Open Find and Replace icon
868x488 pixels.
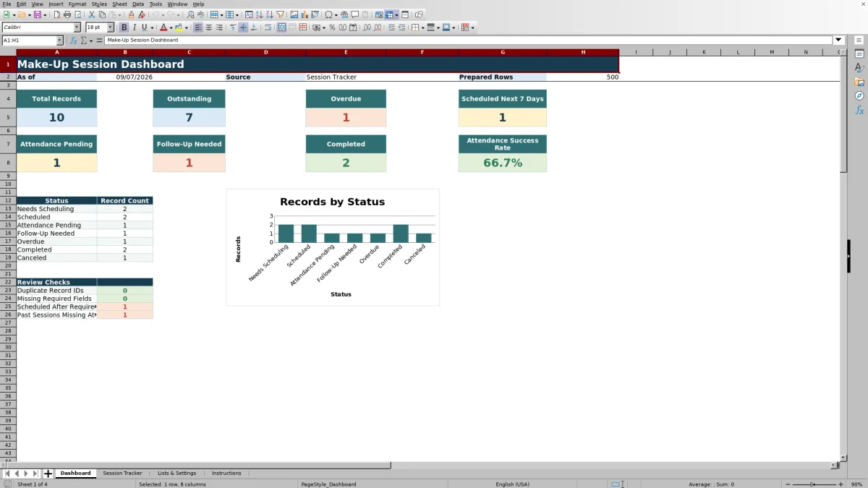pos(190,14)
